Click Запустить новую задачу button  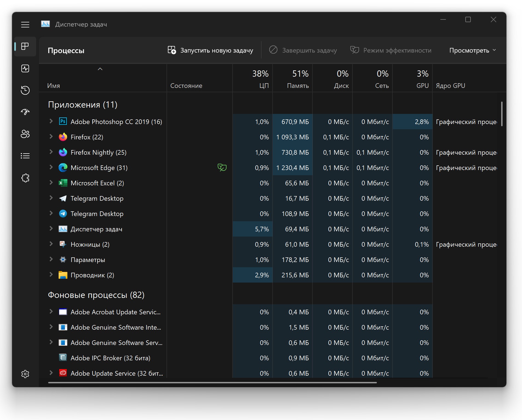click(210, 50)
